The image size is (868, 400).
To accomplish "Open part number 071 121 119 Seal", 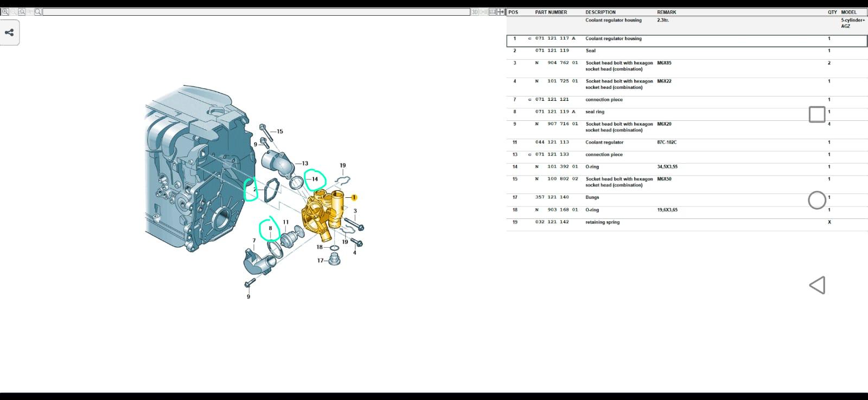I will 687,51.
